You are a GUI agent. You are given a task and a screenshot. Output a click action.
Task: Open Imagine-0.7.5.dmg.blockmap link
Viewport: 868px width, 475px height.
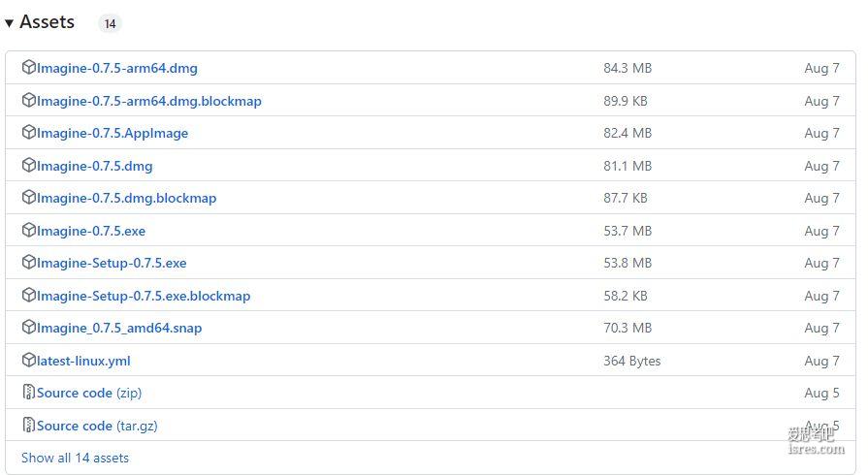126,198
